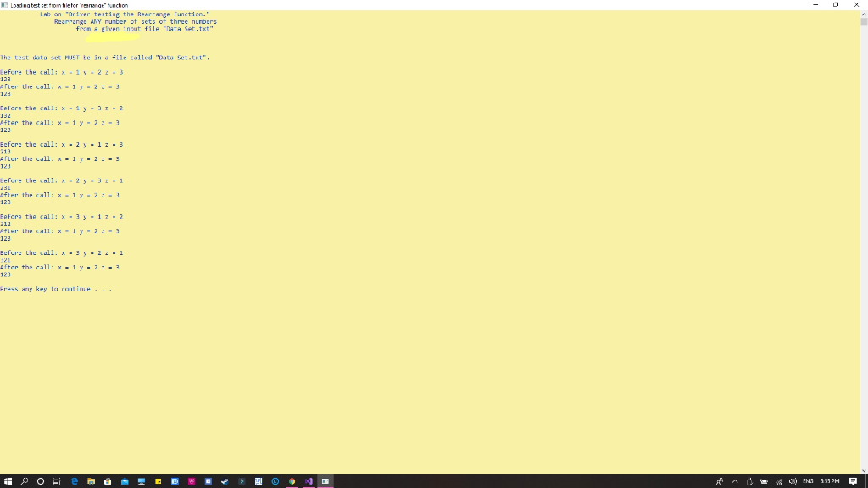Open the network connections flyout

(779, 481)
